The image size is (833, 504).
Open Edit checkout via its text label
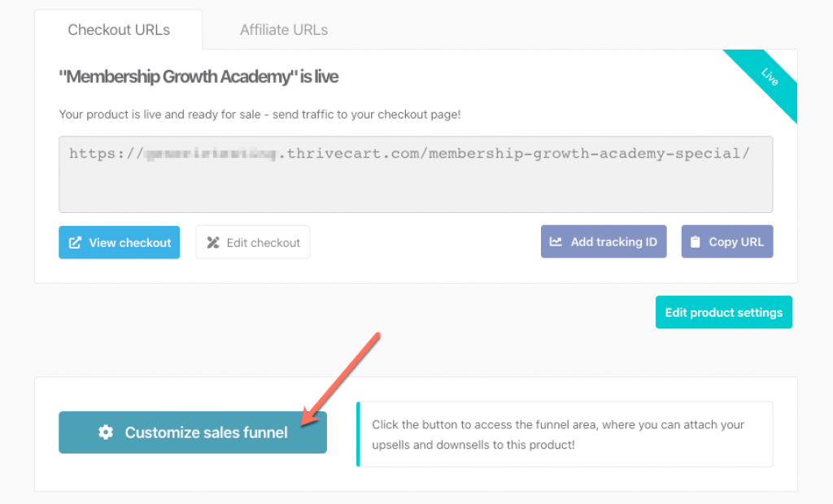click(x=263, y=242)
